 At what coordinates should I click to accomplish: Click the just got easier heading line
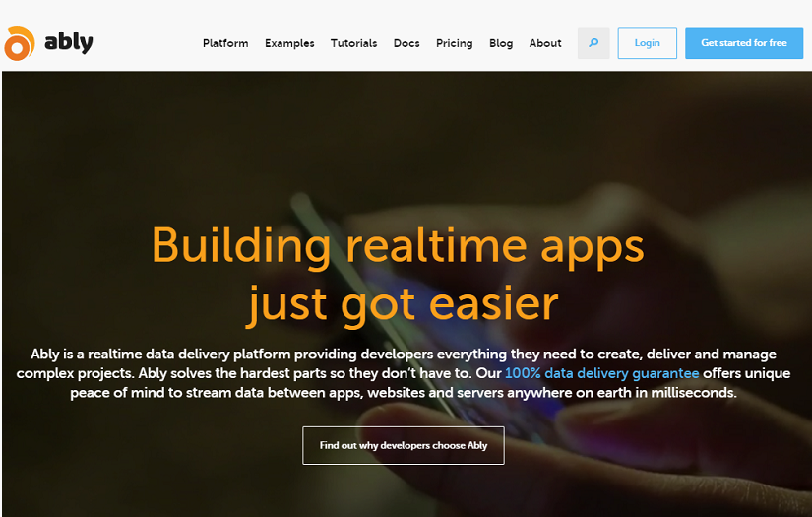[402, 305]
